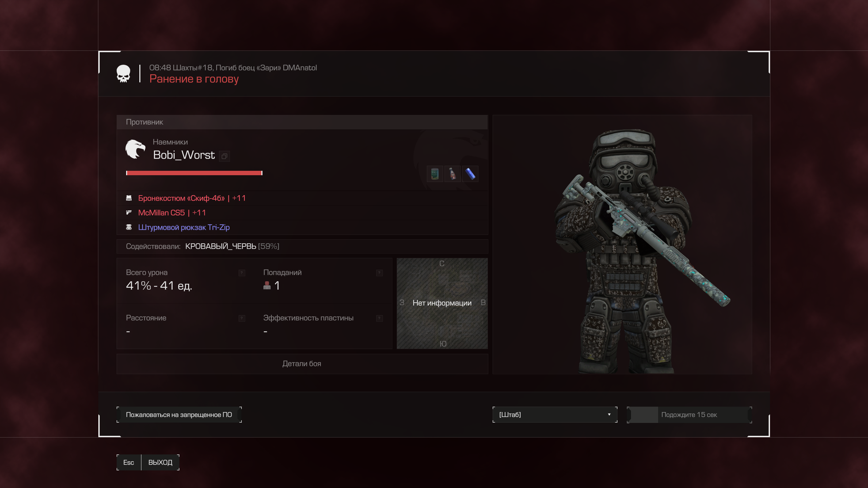Click the Противник section header

click(x=302, y=122)
